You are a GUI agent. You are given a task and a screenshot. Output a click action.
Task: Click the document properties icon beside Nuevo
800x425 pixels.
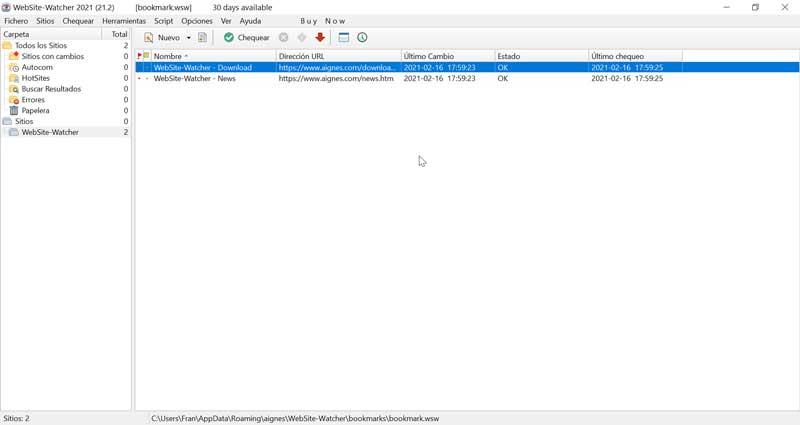pos(203,38)
